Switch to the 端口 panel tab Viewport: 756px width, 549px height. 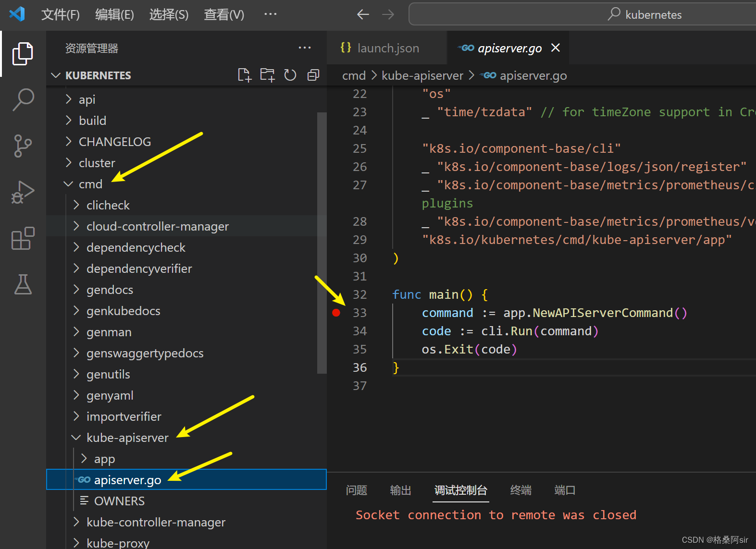565,490
